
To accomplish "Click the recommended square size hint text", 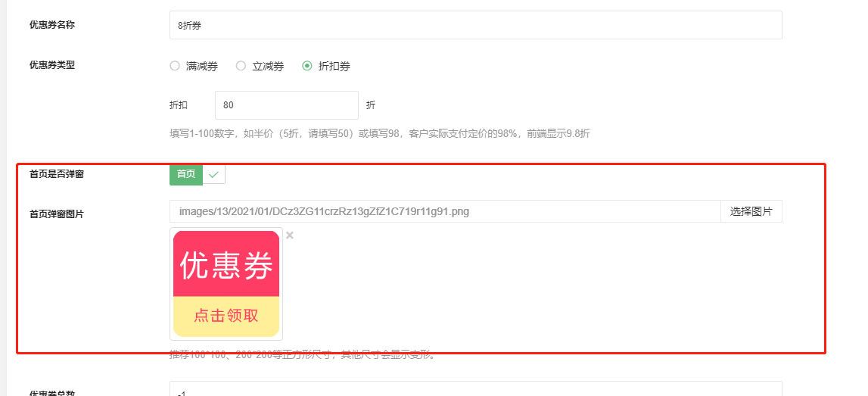I will click(x=303, y=355).
